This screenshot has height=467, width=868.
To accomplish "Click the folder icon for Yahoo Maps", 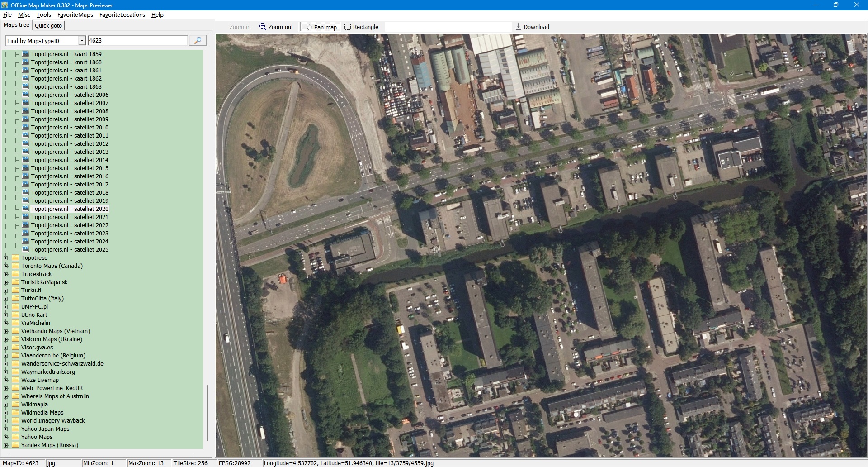I will coord(15,437).
